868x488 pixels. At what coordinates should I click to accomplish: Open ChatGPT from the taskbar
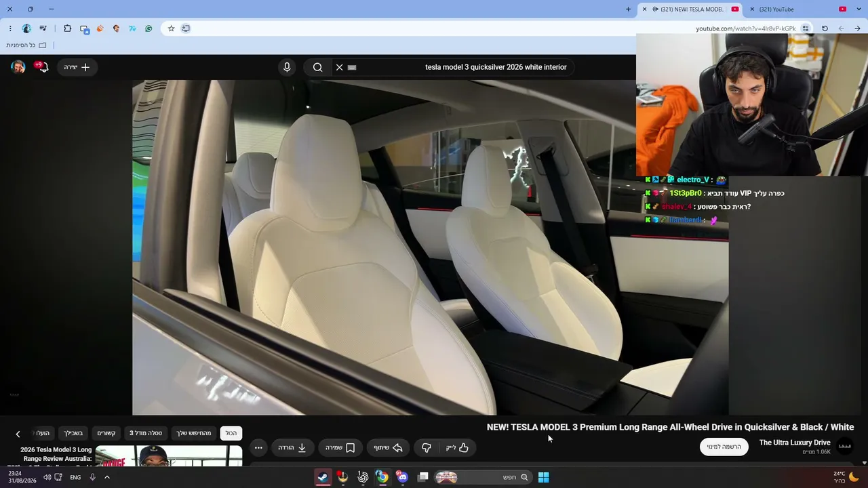tap(363, 477)
